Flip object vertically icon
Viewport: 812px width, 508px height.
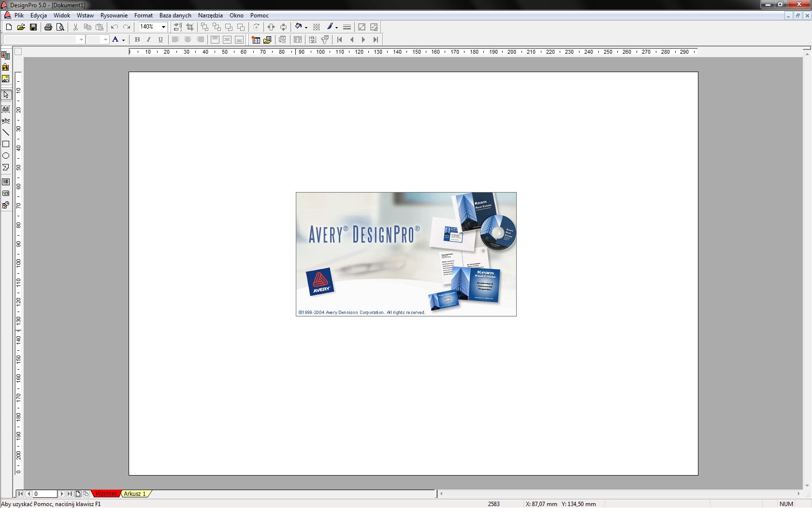pyautogui.click(x=284, y=27)
